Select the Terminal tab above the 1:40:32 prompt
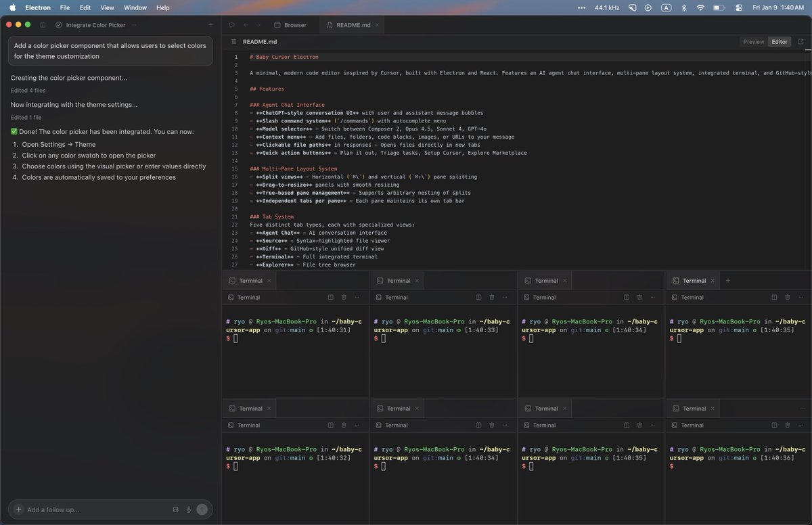Viewport: 812px width, 525px height. [249, 409]
